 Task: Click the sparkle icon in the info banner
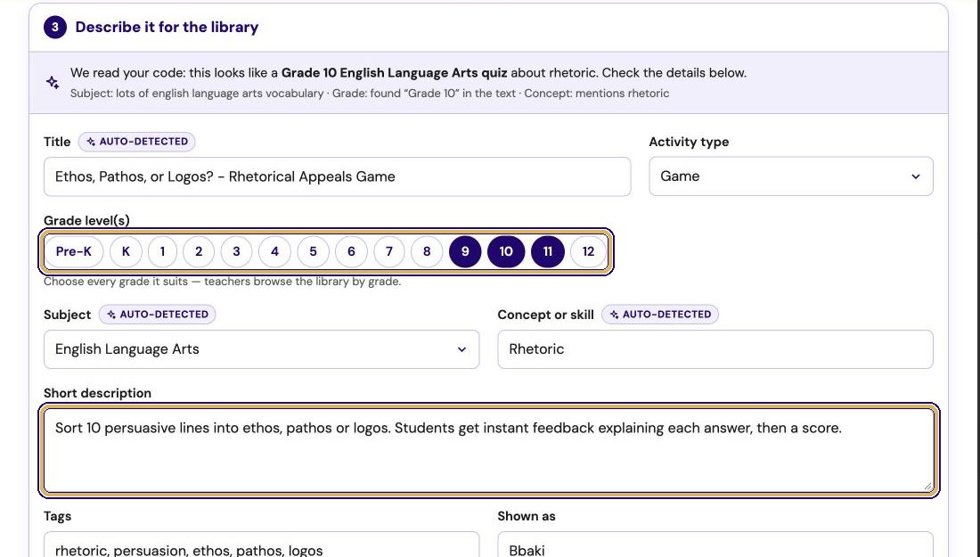click(x=53, y=83)
